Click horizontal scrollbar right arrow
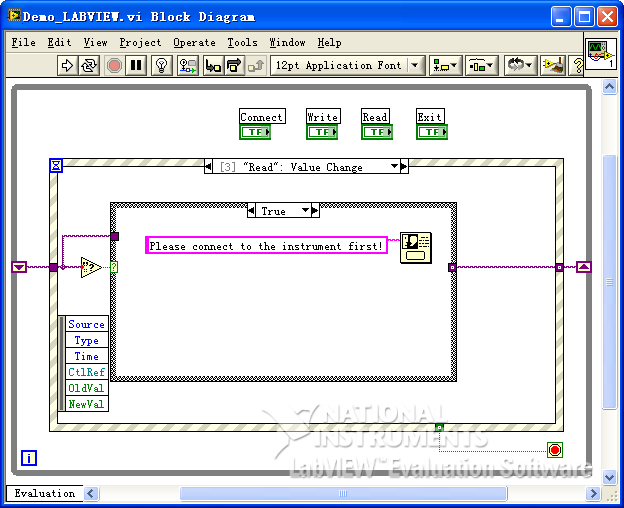 click(x=593, y=494)
